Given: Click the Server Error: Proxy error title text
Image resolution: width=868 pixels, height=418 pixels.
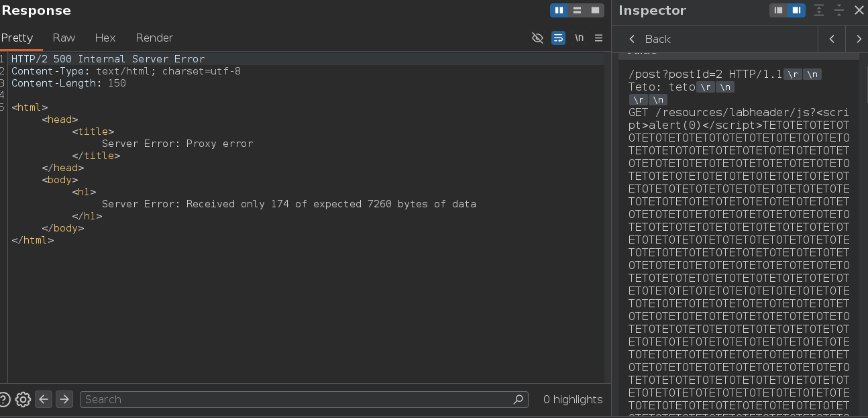Looking at the screenshot, I should [x=178, y=144].
